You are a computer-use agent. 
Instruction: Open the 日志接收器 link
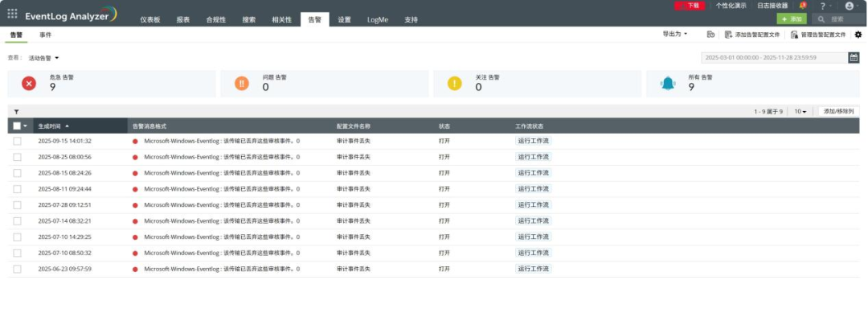[x=772, y=6]
